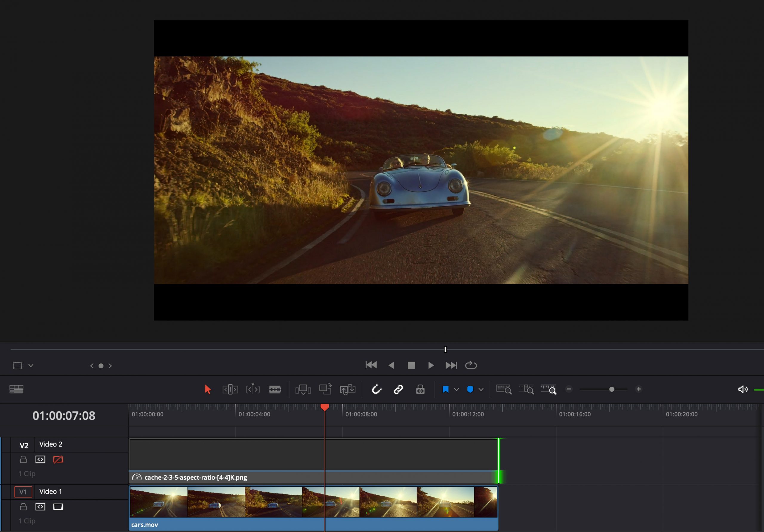764x532 pixels.
Task: Mute audio with the speaker icon
Action: pos(743,389)
